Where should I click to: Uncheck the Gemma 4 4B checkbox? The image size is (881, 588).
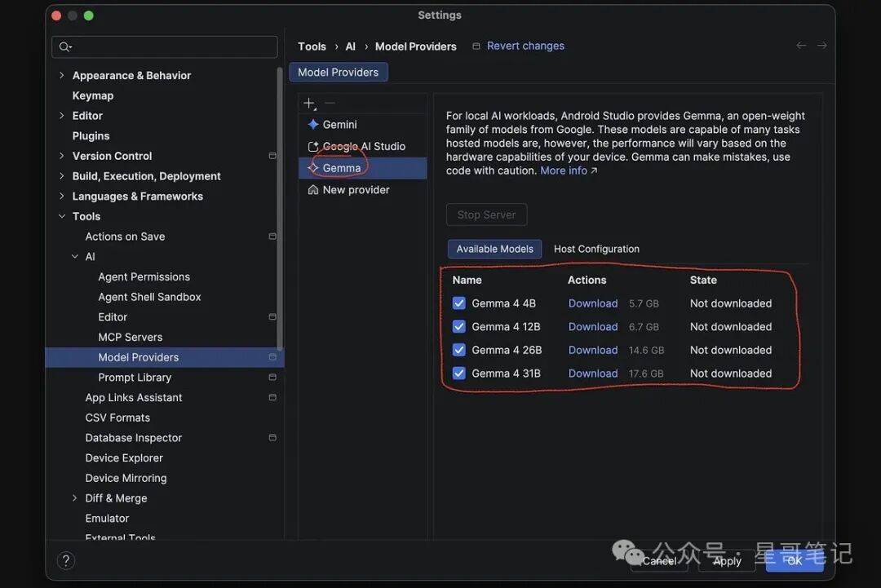click(459, 303)
